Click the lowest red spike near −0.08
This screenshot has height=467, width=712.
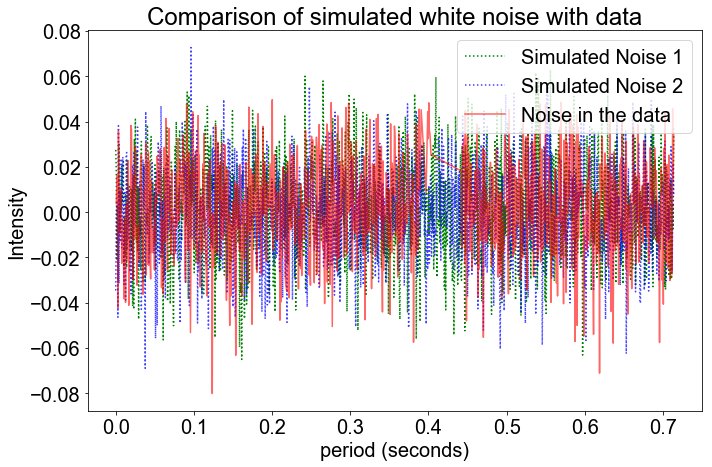[211, 391]
